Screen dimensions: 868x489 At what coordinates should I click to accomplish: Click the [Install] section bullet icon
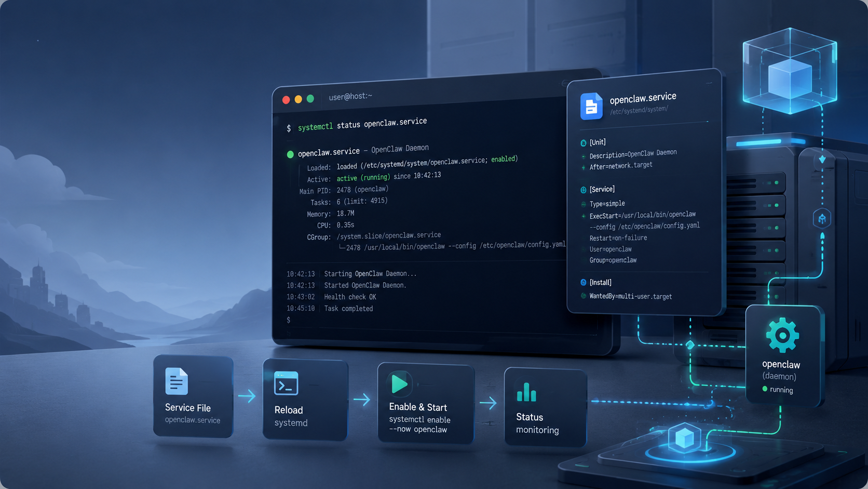pos(584,283)
